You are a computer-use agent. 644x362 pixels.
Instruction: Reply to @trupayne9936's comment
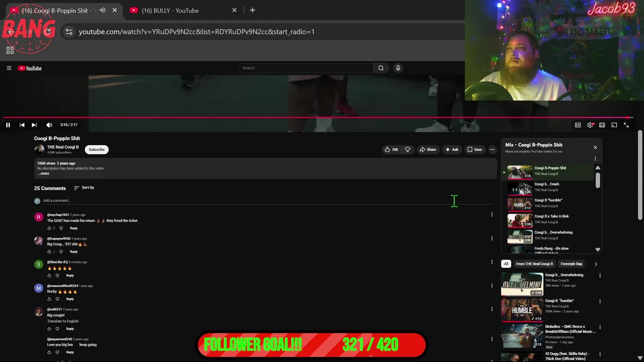(x=73, y=252)
